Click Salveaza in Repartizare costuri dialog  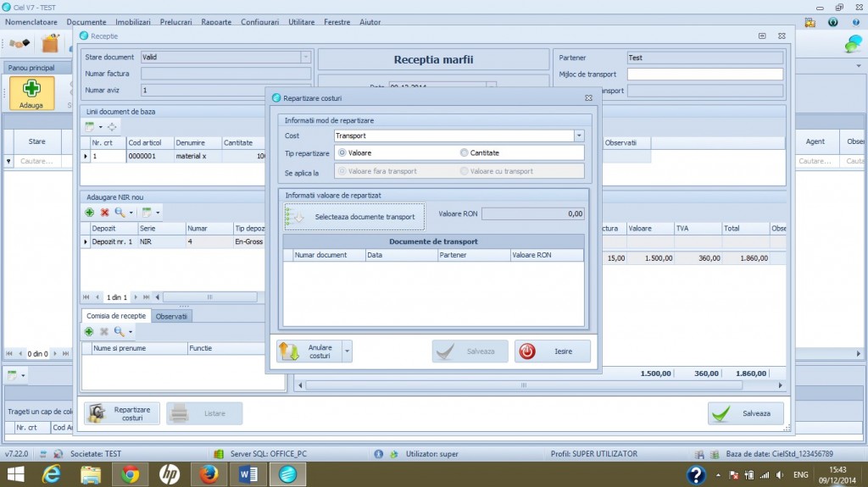[470, 351]
